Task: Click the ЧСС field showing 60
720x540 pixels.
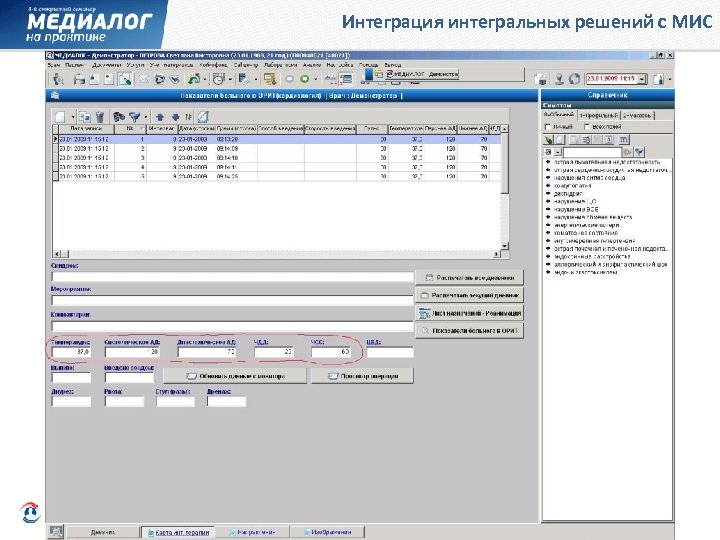Action: pyautogui.click(x=331, y=352)
